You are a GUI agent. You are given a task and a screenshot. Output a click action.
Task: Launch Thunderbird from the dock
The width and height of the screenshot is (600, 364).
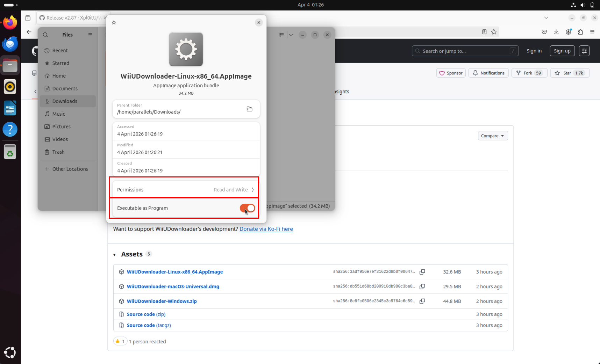click(10, 44)
